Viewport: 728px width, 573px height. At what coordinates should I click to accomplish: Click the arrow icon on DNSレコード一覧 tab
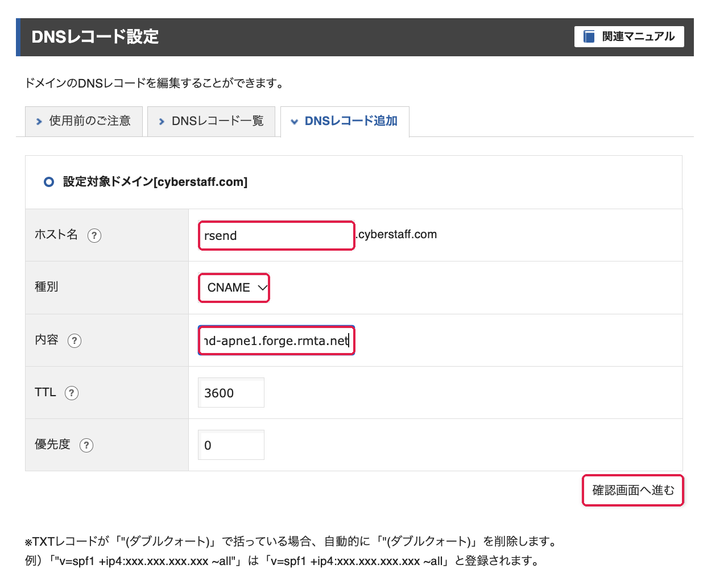[162, 122]
